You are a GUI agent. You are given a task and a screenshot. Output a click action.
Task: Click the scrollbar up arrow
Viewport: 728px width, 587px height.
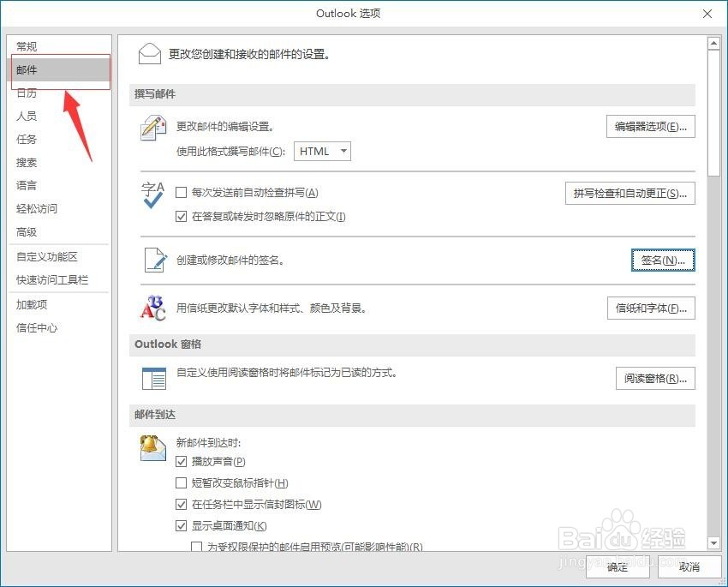click(713, 44)
